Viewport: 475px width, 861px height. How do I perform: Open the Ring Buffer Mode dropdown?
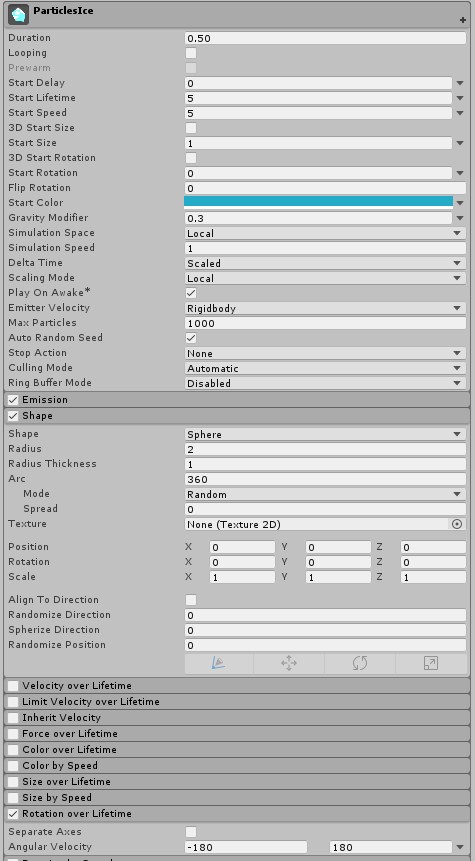(325, 383)
